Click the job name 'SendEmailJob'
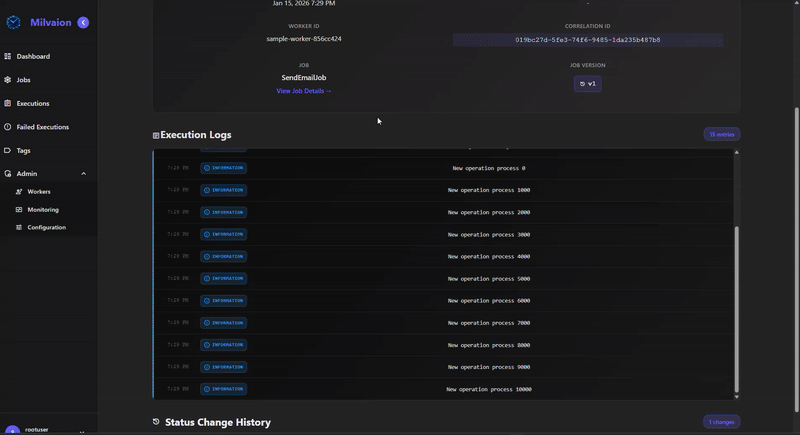Viewport: 800px width, 435px height. pos(304,78)
